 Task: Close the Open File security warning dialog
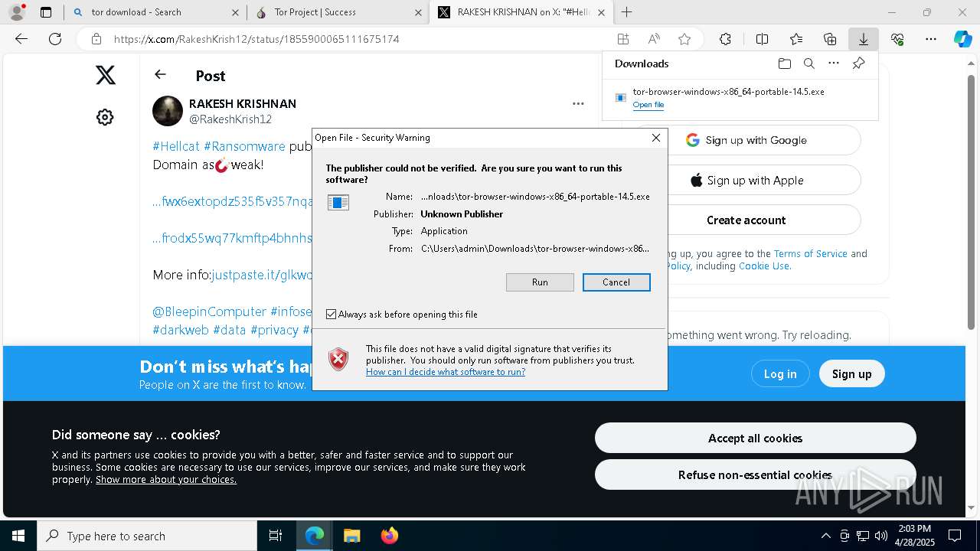pyautogui.click(x=656, y=138)
